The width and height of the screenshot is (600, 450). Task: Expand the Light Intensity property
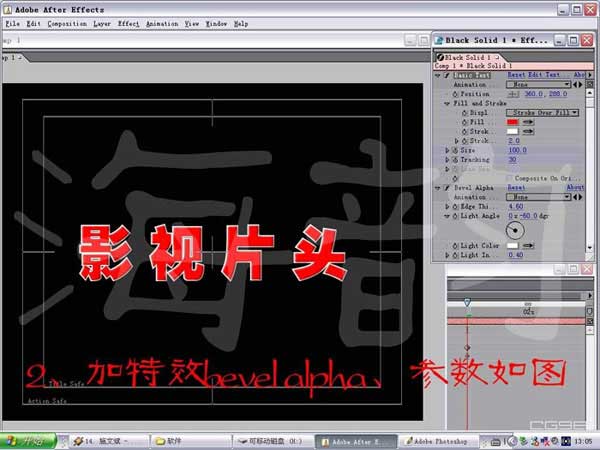[x=447, y=255]
